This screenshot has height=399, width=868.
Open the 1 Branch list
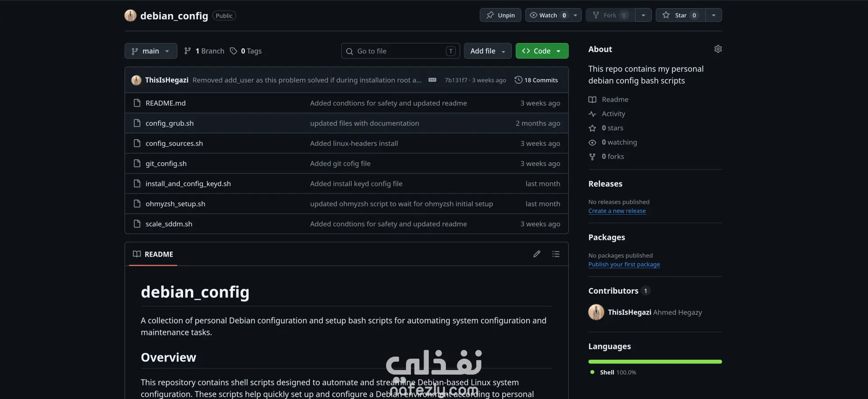[204, 51]
